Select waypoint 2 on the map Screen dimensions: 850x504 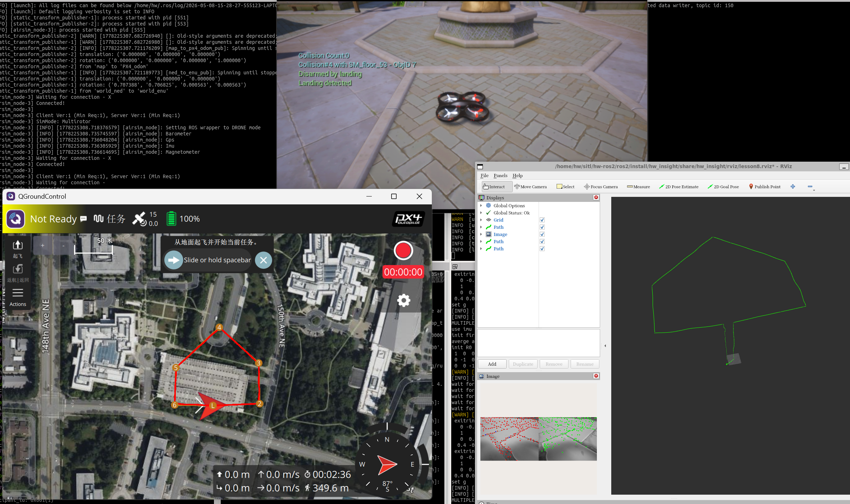[x=260, y=403]
